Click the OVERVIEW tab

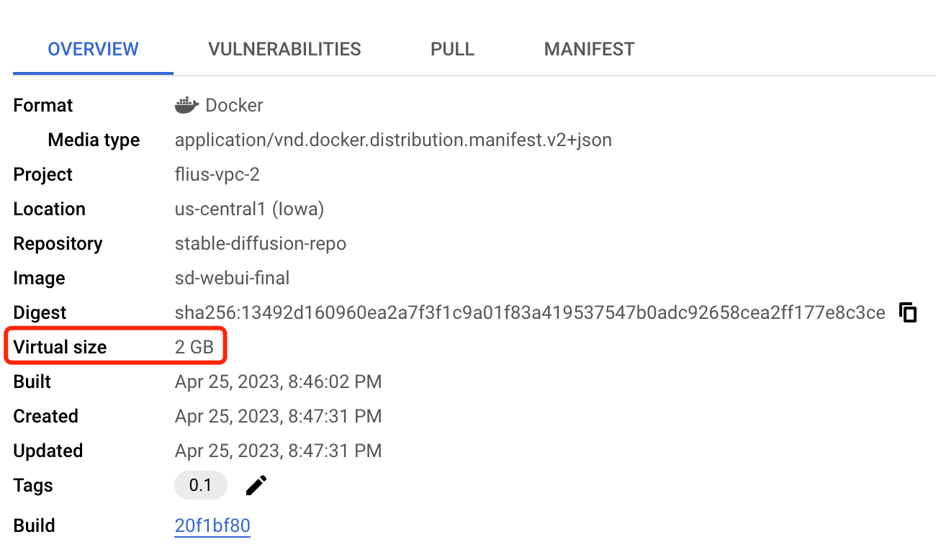93,48
